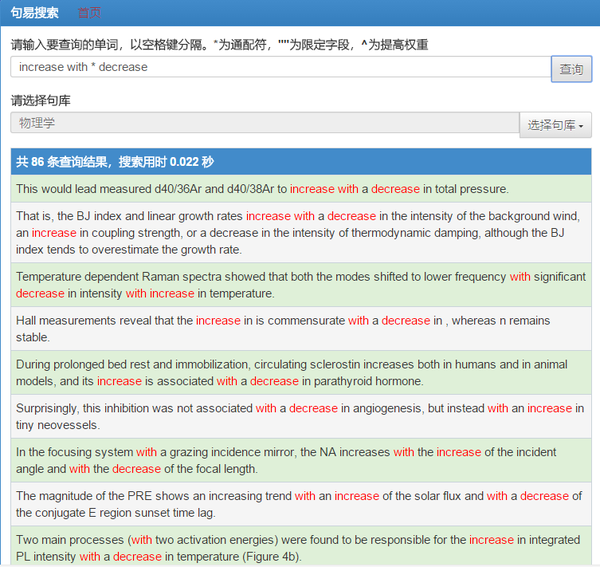Image resolution: width=600 pixels, height=567 pixels.
Task: Click the '共 86 条查询结果' results header
Action: pyautogui.click(x=301, y=161)
